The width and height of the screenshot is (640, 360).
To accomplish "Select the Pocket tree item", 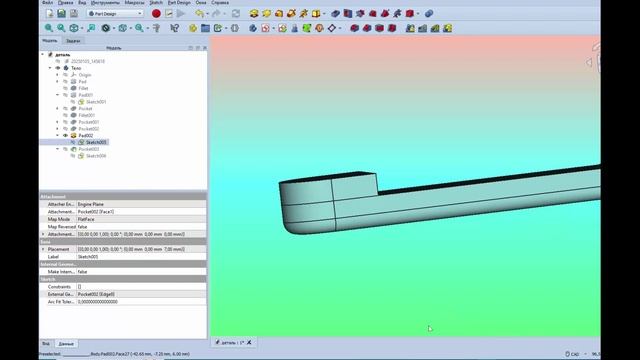I will (x=85, y=109).
